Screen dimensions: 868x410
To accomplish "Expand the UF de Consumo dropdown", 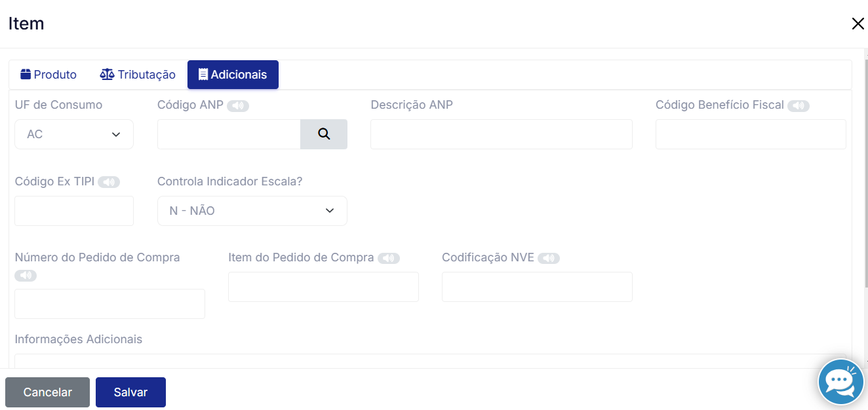I will point(74,134).
